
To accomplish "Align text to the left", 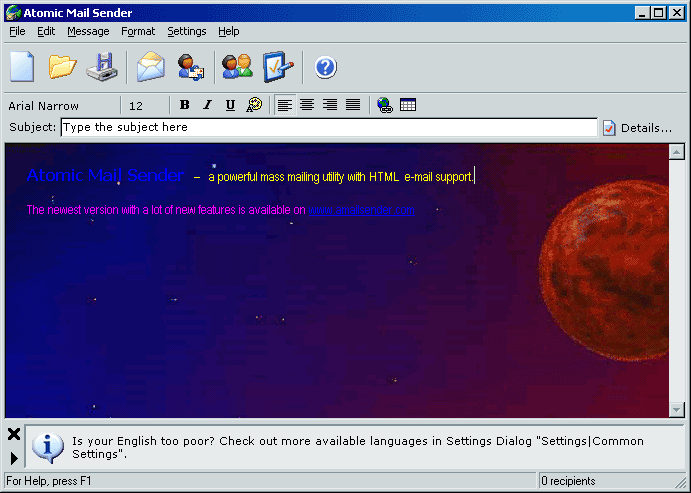I will [x=285, y=105].
